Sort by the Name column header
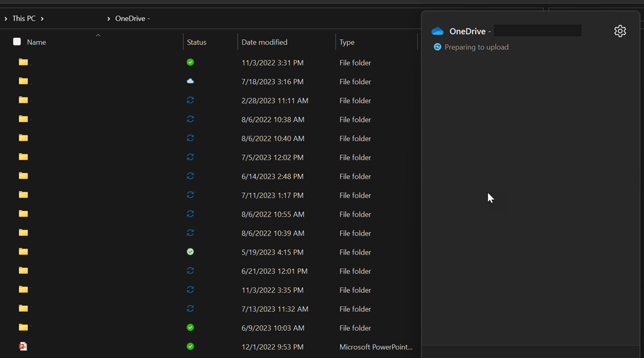This screenshot has height=358, width=644. (x=37, y=42)
